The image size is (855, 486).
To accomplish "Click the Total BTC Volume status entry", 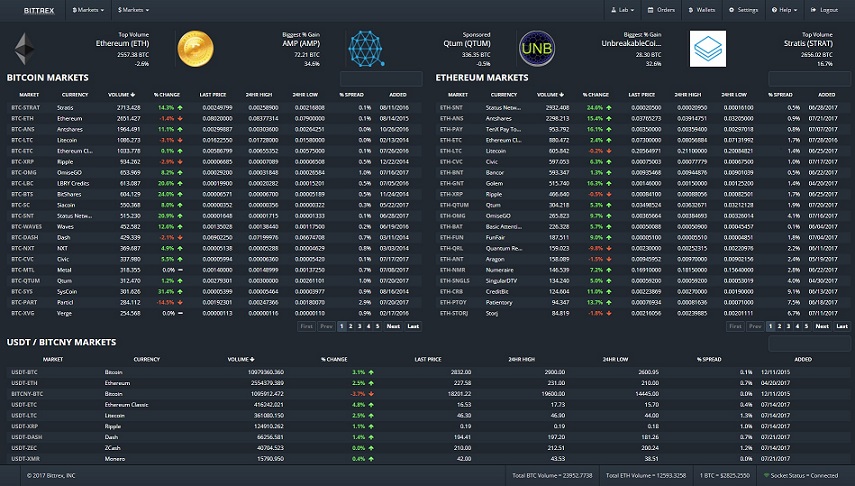I will pos(552,476).
